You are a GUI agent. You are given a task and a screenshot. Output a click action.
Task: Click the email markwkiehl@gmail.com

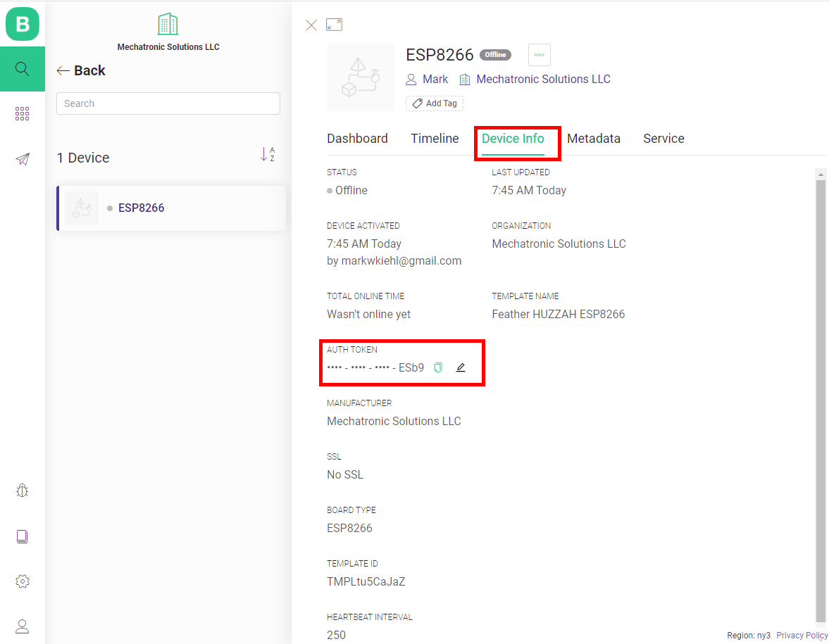(x=401, y=261)
